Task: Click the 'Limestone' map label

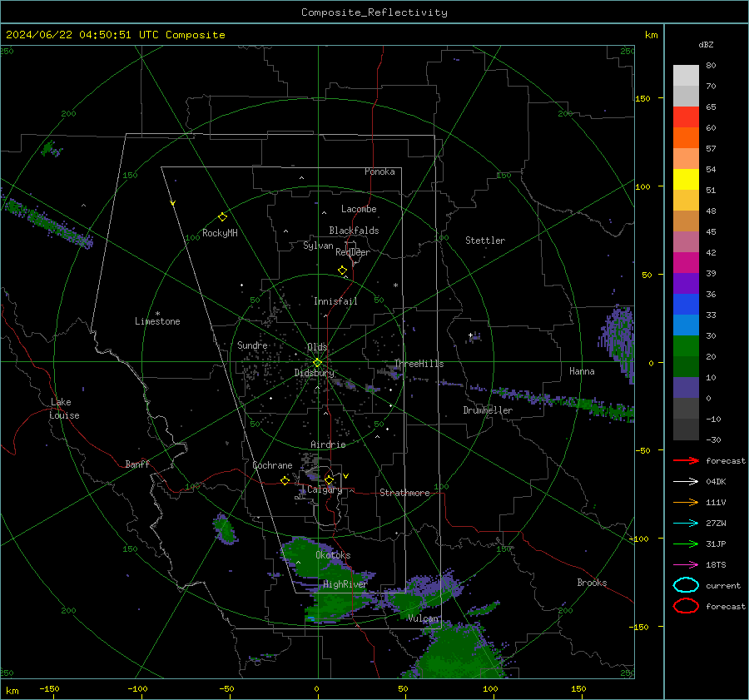Action: tap(157, 321)
